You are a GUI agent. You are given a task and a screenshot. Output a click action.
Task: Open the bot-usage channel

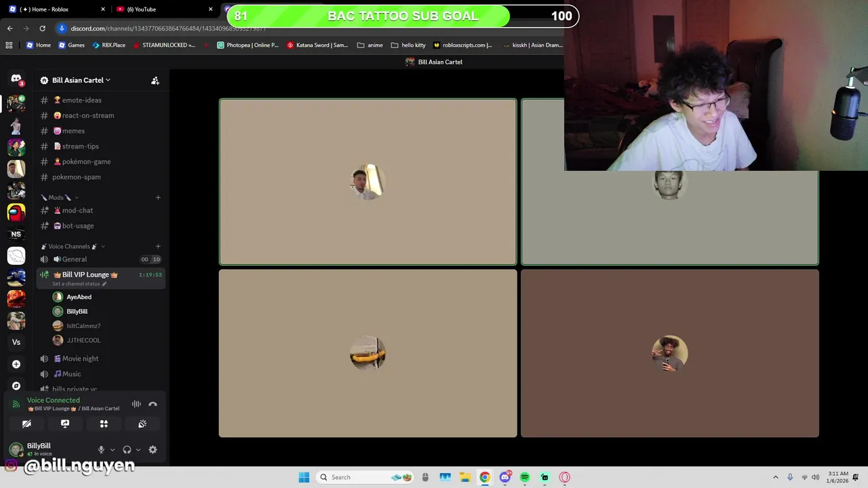101,226
